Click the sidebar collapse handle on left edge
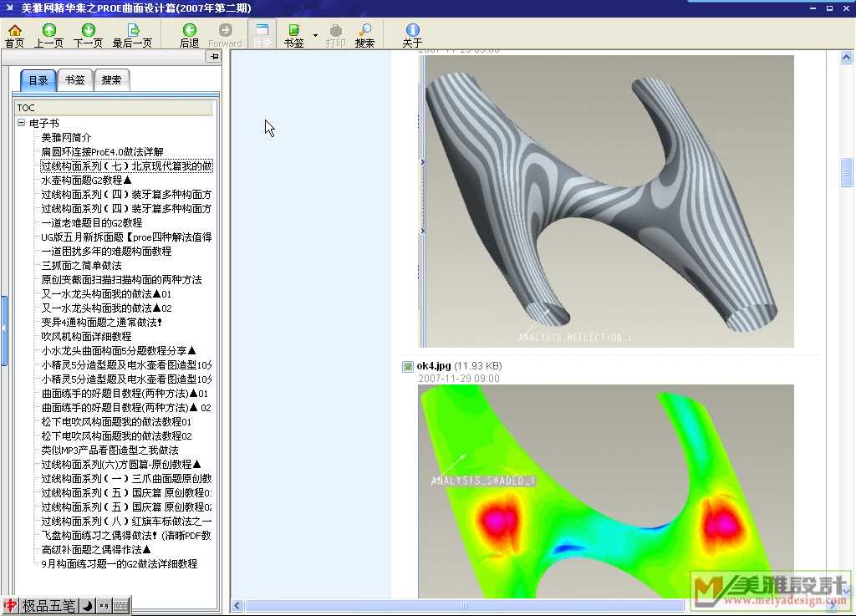856x616 pixels. [4, 330]
